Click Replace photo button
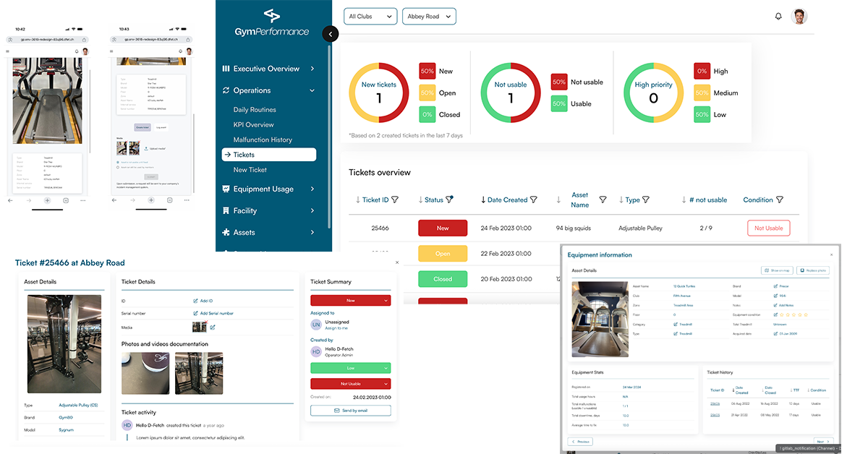Image resolution: width=868 pixels, height=454 pixels. click(x=812, y=270)
